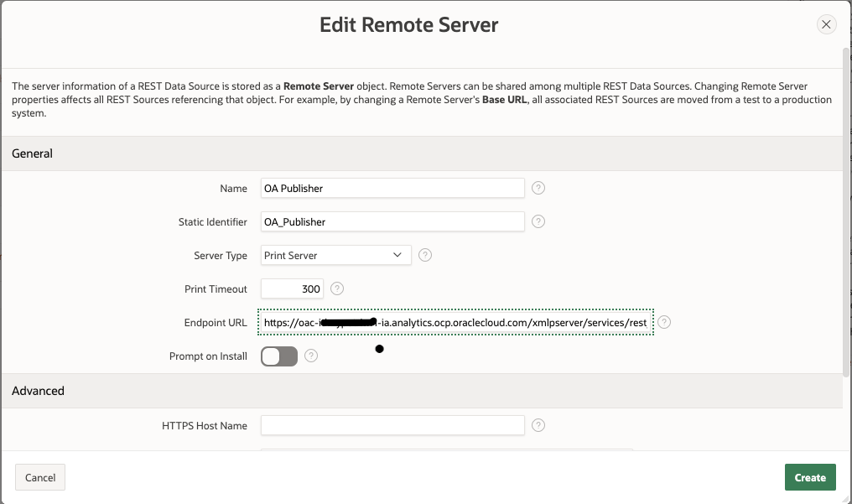Screen dimensions: 852x504
Task: Focus the Print Timeout value field
Action: (x=292, y=288)
